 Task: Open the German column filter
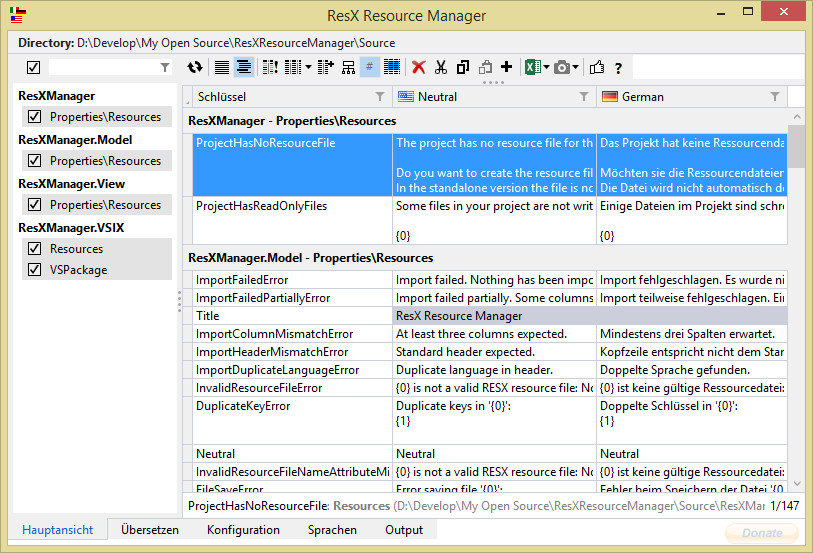click(775, 96)
